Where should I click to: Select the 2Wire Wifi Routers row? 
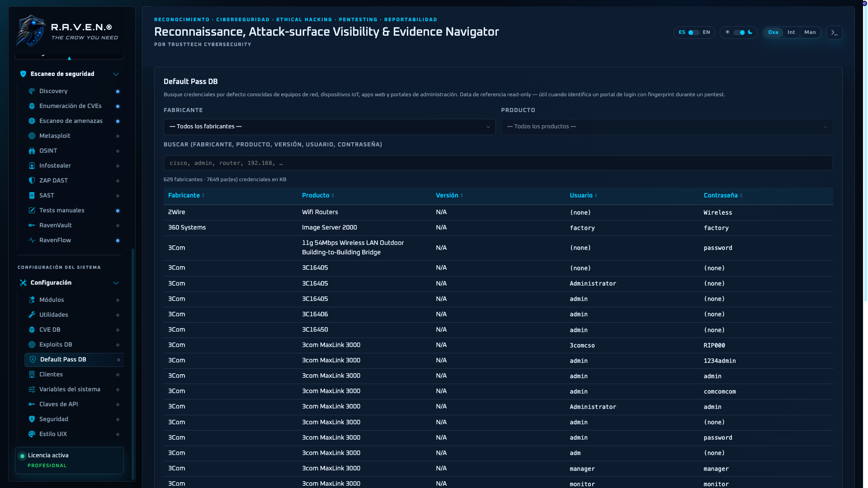click(498, 212)
